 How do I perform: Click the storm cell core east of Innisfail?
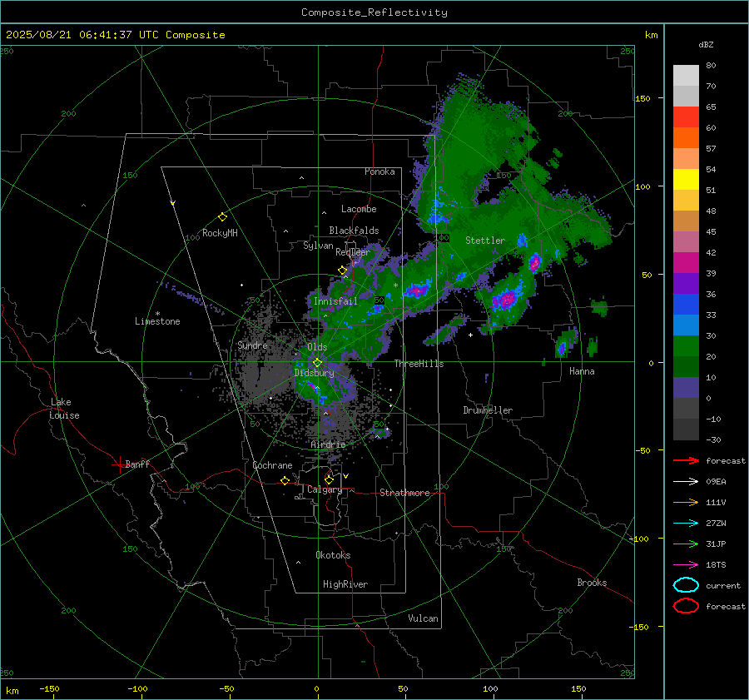(x=418, y=290)
